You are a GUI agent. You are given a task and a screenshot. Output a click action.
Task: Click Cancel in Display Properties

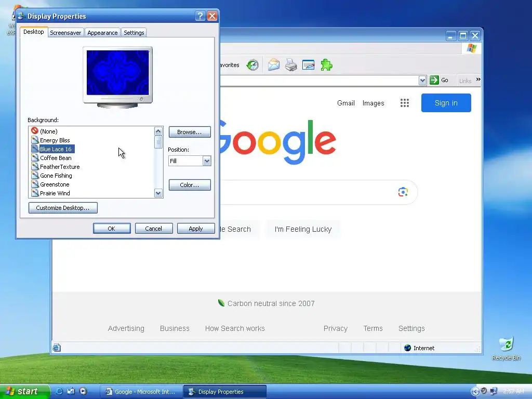(x=154, y=229)
